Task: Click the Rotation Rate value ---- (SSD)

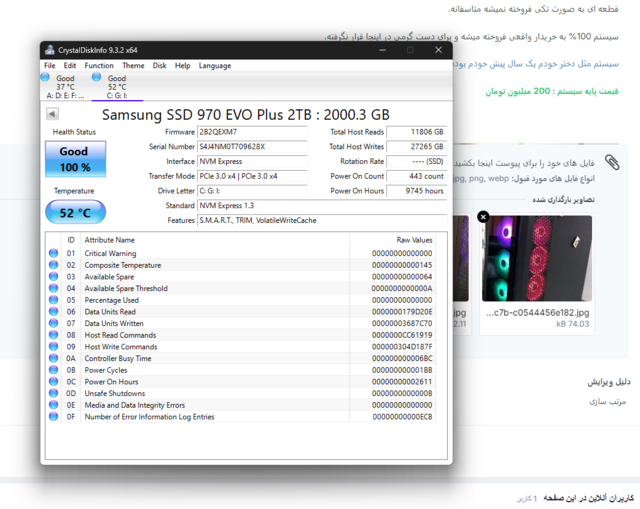Action: pos(417,161)
